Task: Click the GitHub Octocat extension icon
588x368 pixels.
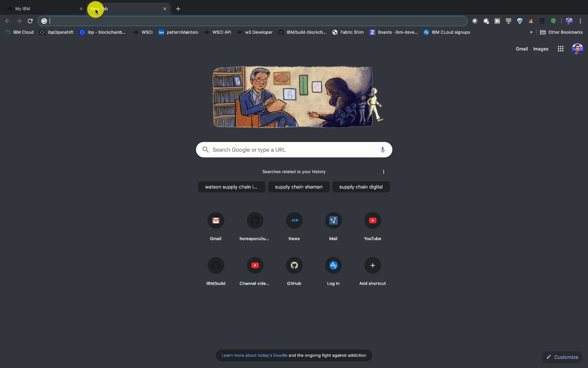Action: point(542,21)
